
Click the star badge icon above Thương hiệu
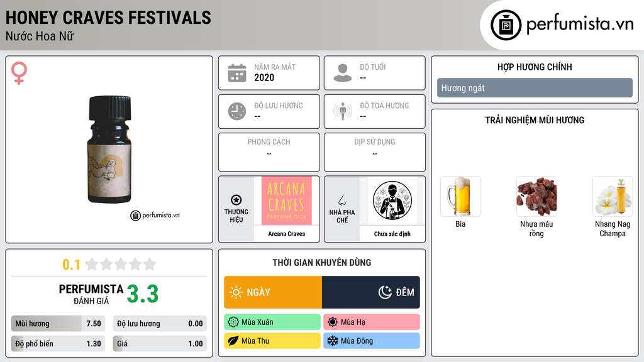tap(236, 200)
